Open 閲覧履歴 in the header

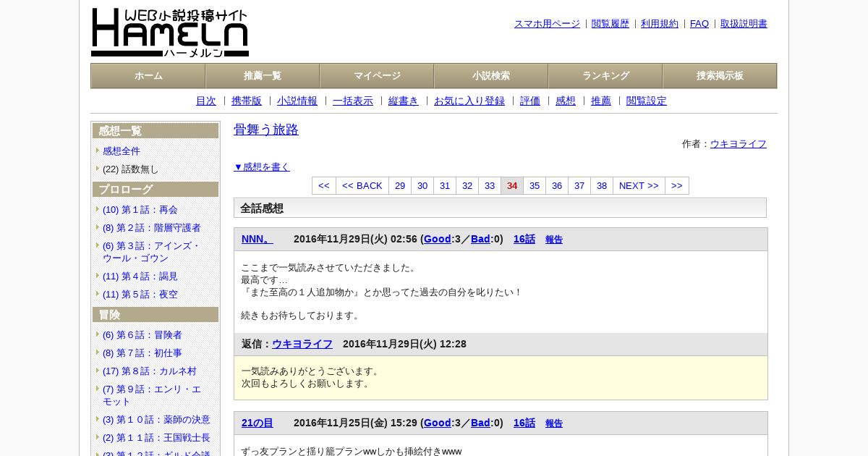coord(610,23)
